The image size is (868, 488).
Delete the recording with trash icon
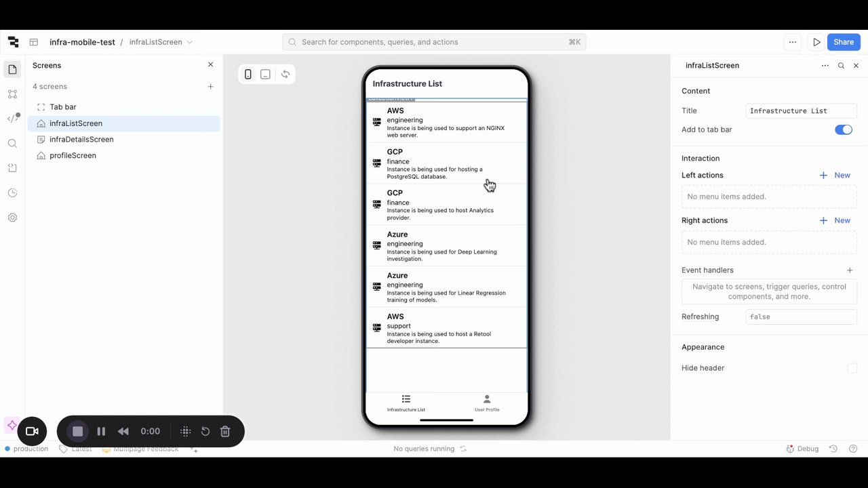[226, 431]
